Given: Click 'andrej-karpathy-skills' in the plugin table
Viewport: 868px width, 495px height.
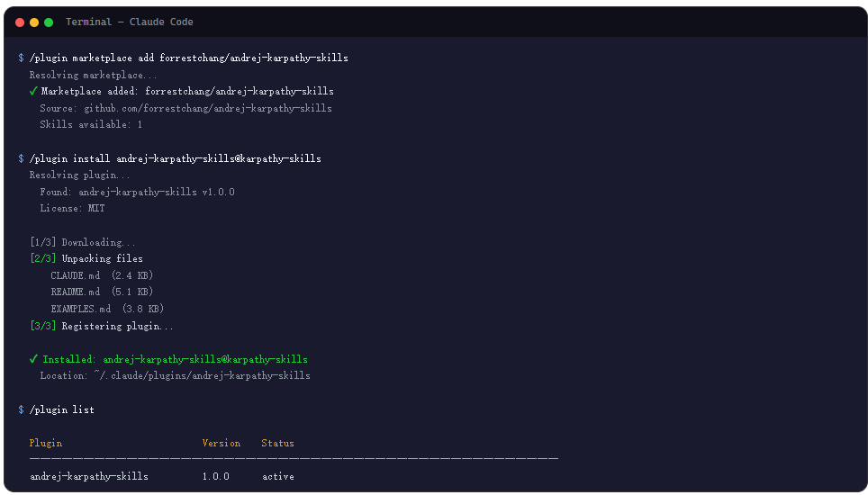Looking at the screenshot, I should (89, 477).
